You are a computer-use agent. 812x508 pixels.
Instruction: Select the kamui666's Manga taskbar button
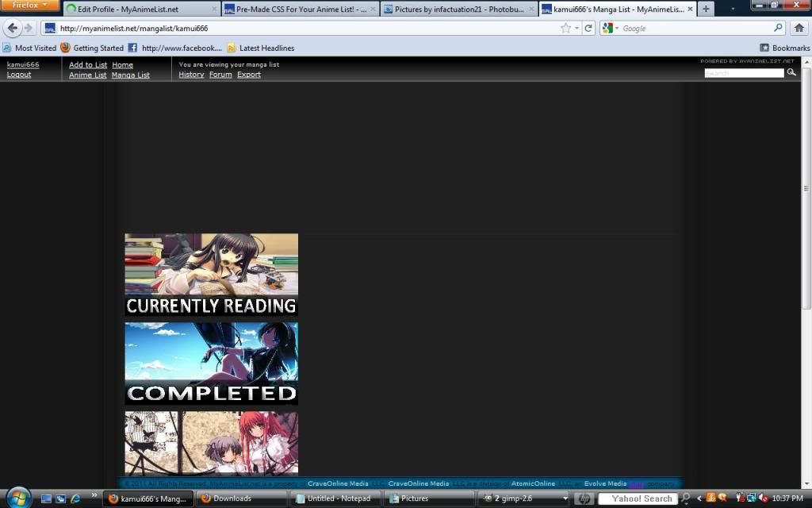[148, 498]
